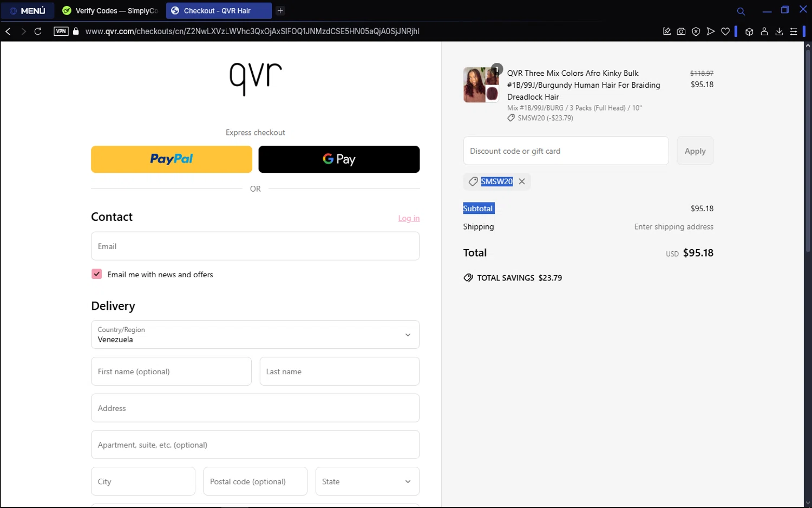Click the Express checkout label
Screen dimensions: 812x508
(x=256, y=133)
